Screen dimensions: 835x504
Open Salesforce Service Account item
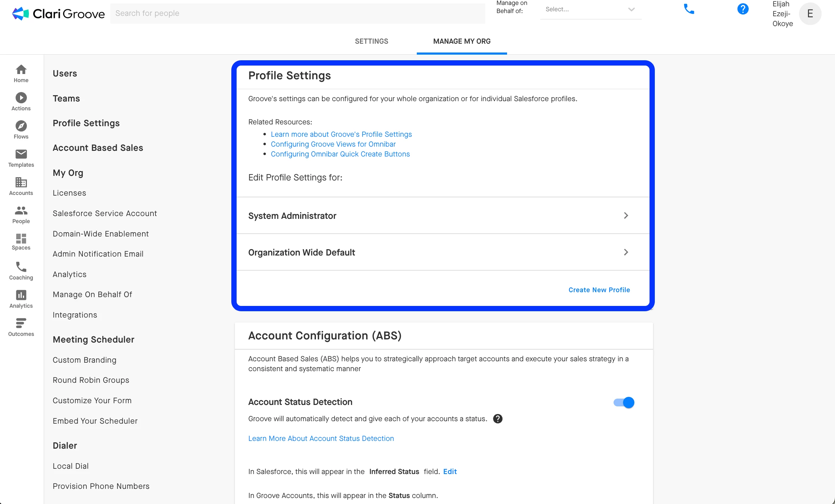pyautogui.click(x=105, y=213)
